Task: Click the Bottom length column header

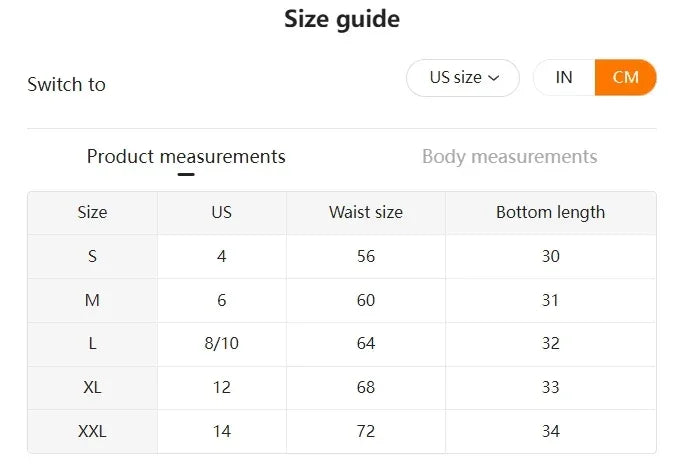Action: coord(550,213)
